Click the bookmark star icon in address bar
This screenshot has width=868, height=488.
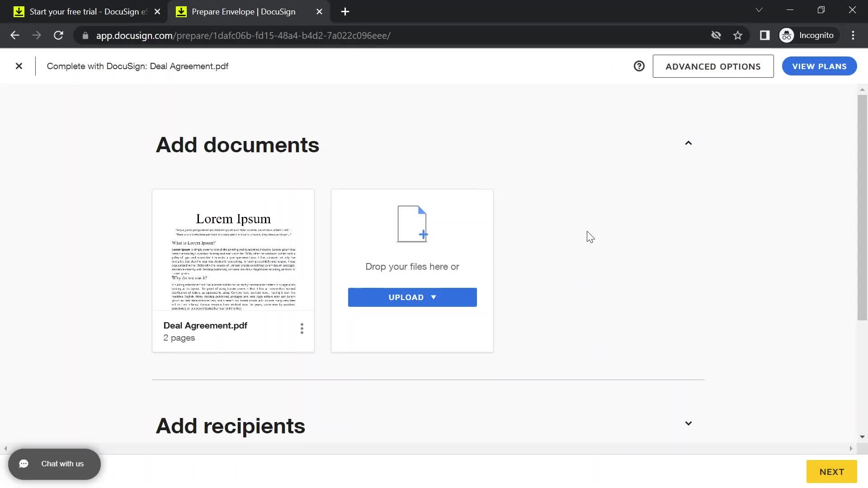pyautogui.click(x=737, y=35)
